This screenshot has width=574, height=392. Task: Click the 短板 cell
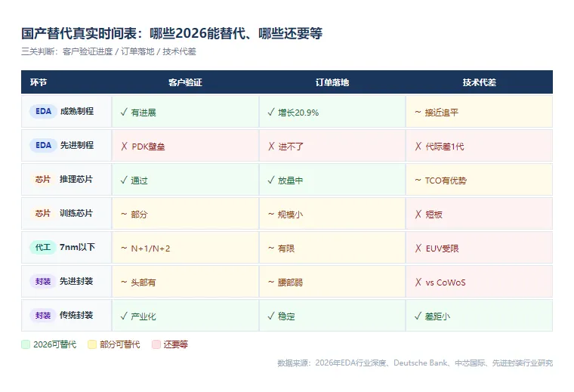[x=479, y=214]
